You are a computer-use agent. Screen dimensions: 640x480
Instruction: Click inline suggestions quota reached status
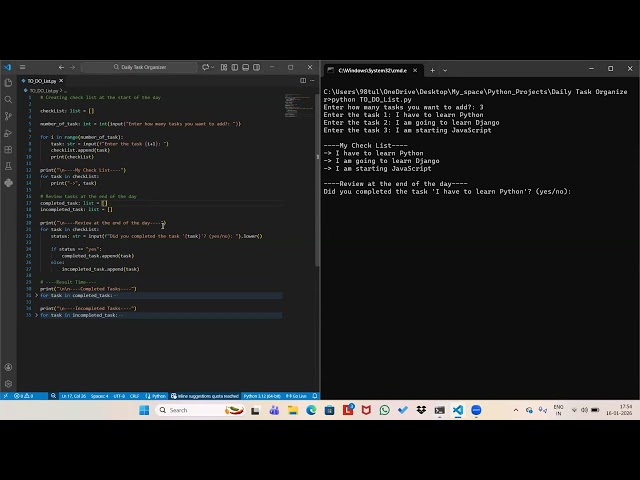pos(205,396)
